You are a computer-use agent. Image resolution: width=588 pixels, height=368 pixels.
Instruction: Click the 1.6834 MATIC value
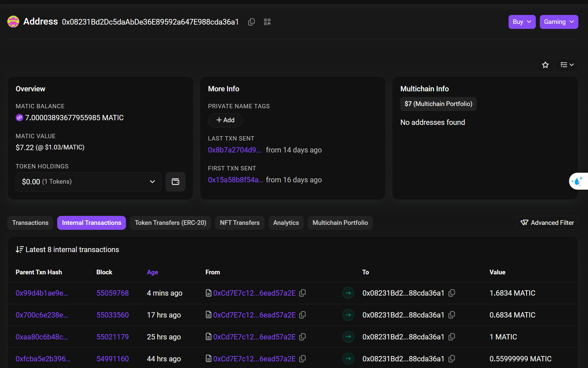(x=512, y=293)
